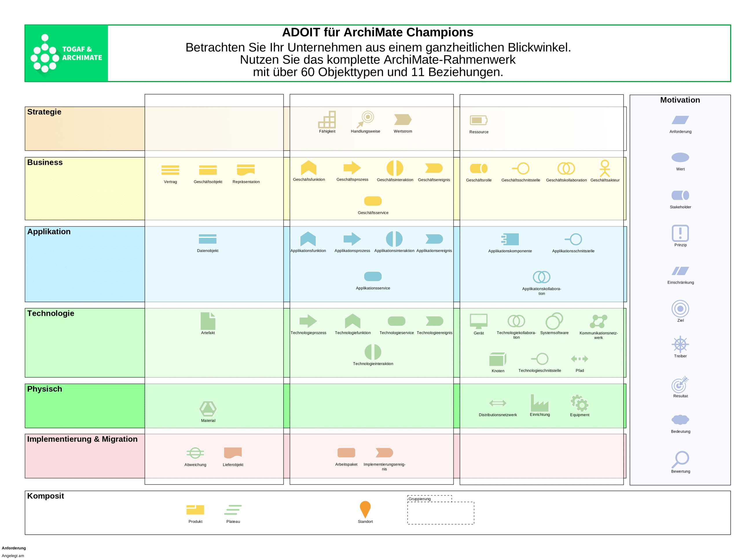
Task: Click the Lieferobjekt icon
Action: (x=233, y=453)
